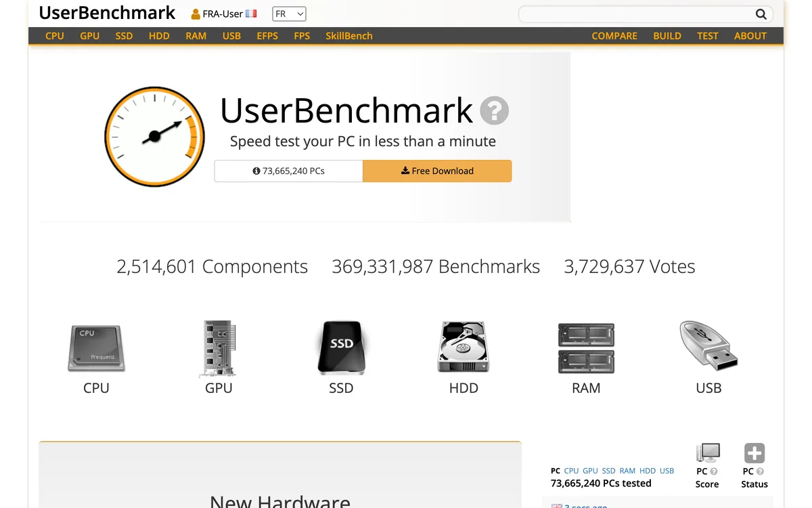Viewport: 812px width, 508px height.
Task: Click the FRA-User account link
Action: click(223, 14)
